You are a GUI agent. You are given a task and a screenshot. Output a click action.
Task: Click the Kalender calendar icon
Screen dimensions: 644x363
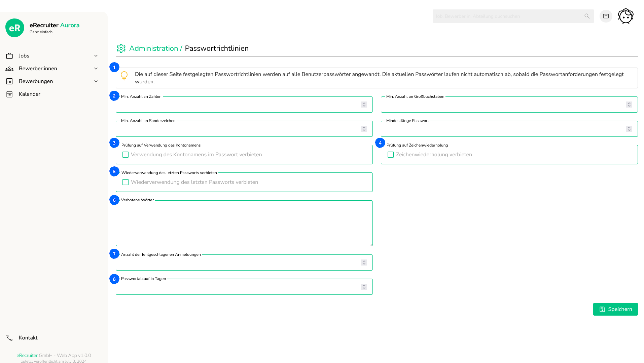coord(9,94)
